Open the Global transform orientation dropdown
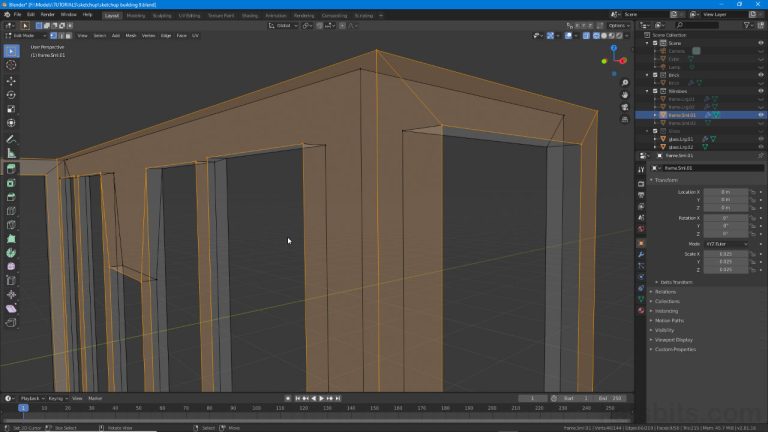Screen dimensions: 768x432 [x=283, y=25]
